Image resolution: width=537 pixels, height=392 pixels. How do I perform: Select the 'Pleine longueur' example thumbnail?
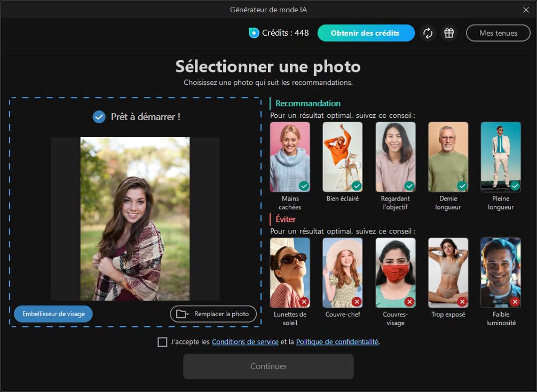501,157
